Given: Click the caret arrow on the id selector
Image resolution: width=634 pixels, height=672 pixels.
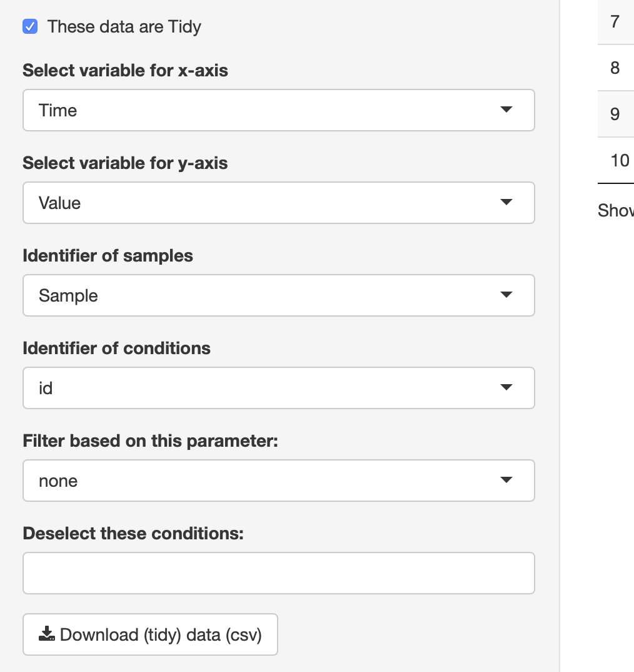Looking at the screenshot, I should tap(506, 387).
